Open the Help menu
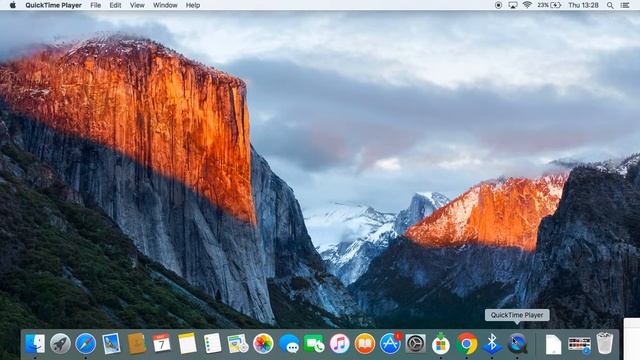This screenshot has width=640, height=360. pos(193,5)
